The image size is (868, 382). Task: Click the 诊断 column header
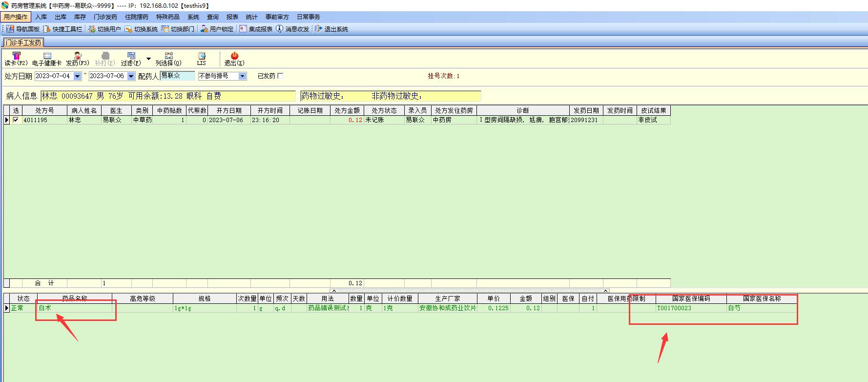click(x=523, y=110)
